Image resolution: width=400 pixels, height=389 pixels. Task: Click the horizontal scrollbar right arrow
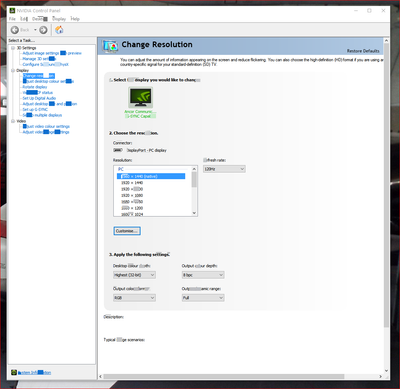(381, 377)
